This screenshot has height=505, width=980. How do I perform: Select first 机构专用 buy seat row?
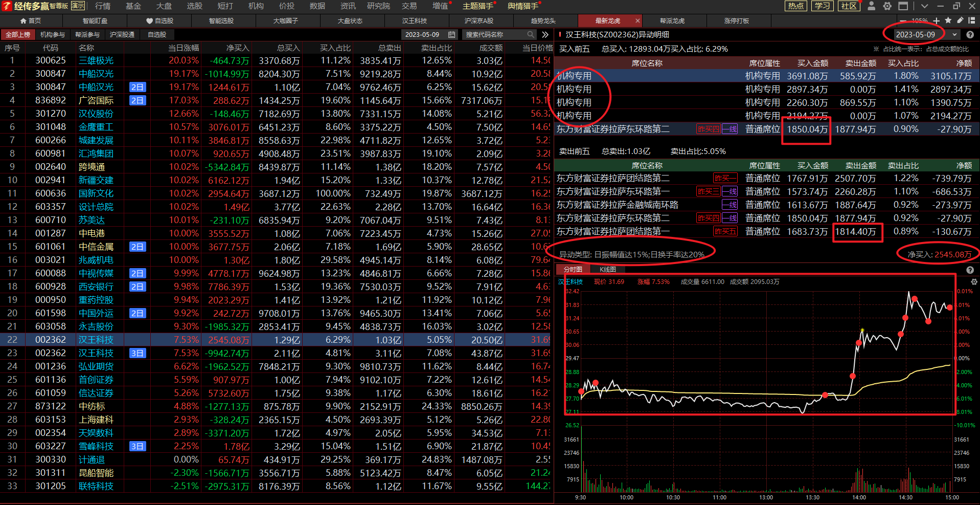click(767, 76)
